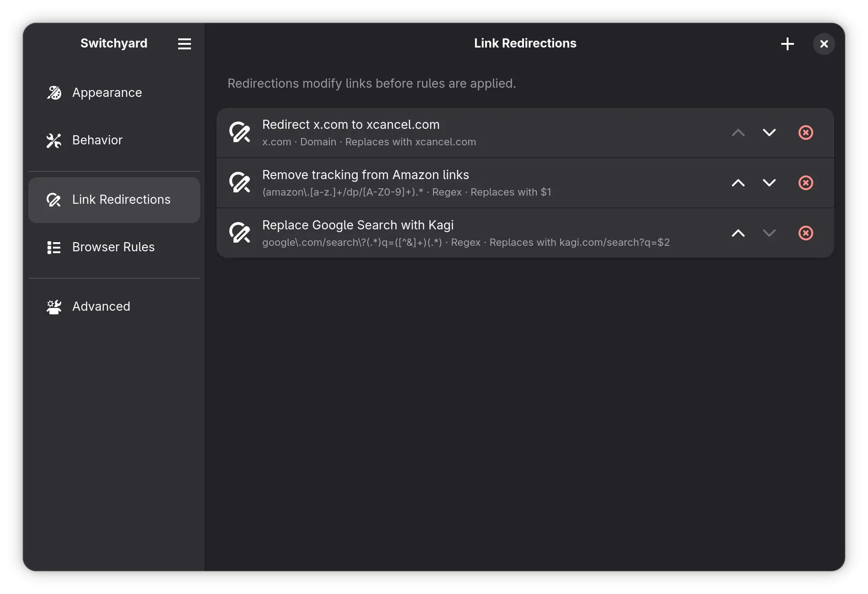This screenshot has width=868, height=594.
Task: Open the Redirect x.com to xcancel.com rule
Action: (x=525, y=133)
